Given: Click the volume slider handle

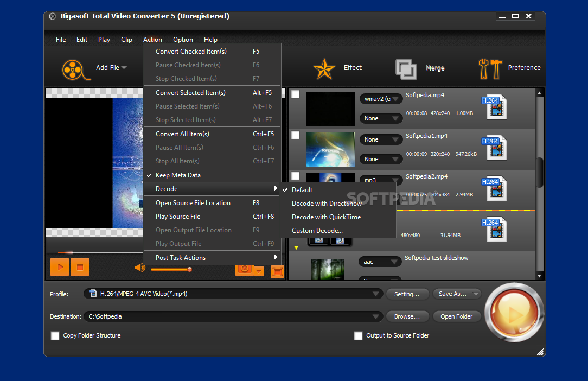Looking at the screenshot, I should coord(190,270).
